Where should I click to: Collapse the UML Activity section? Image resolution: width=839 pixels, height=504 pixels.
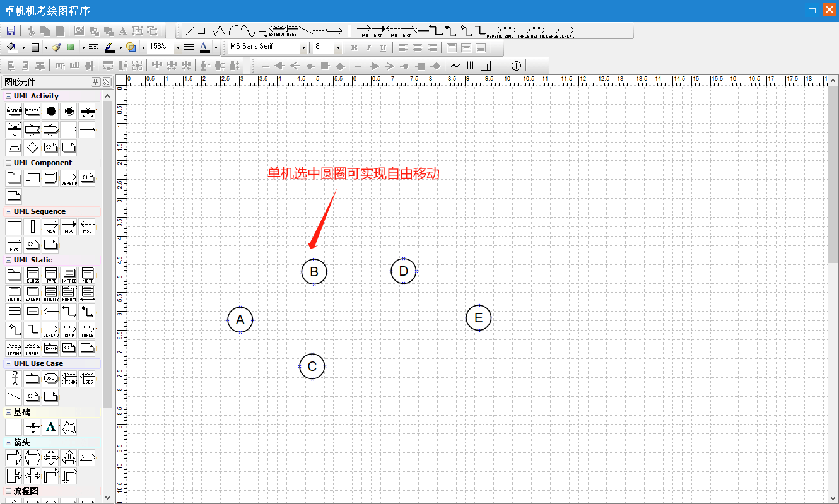click(8, 97)
